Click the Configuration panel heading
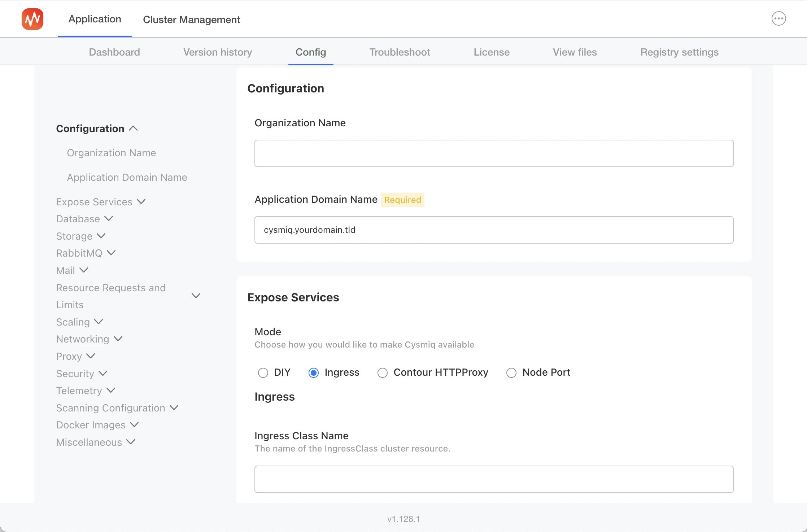Viewport: 807px width, 532px height. [x=285, y=88]
